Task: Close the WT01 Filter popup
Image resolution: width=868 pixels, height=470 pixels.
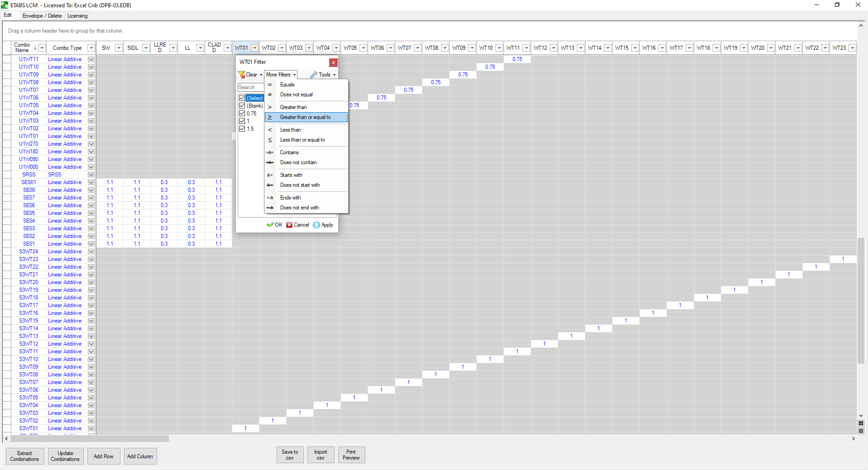Action: 333,62
